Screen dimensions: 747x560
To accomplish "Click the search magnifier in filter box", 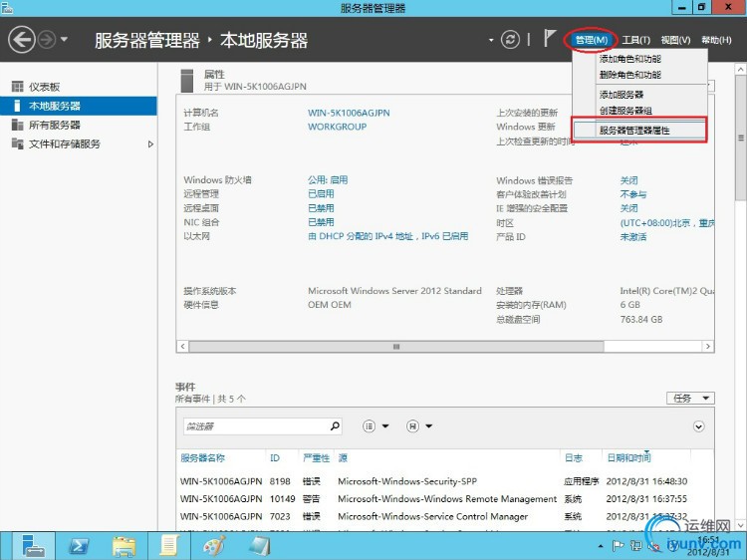I will tap(335, 425).
